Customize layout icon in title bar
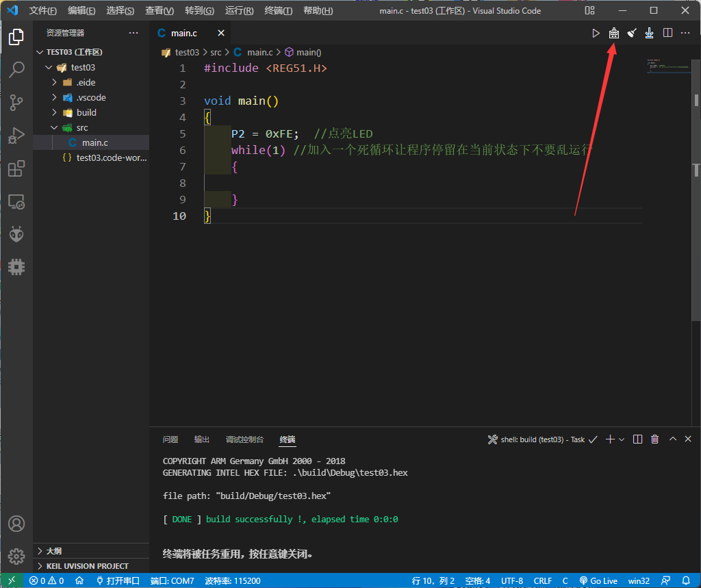701x588 pixels. point(589,10)
